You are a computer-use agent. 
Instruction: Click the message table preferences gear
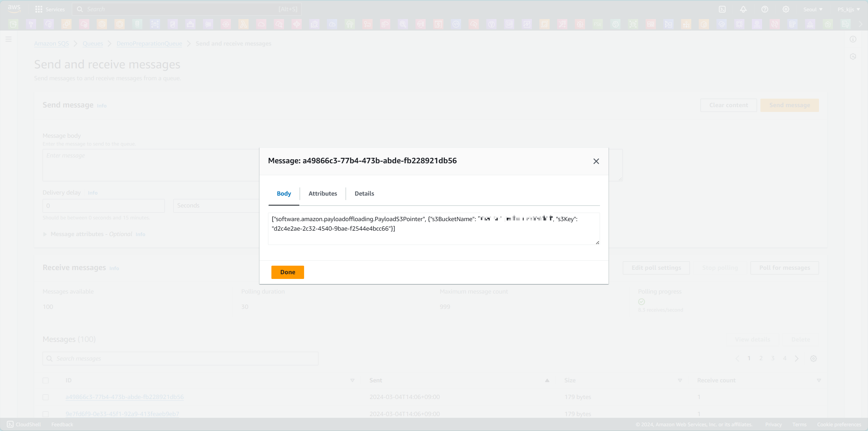[814, 359]
